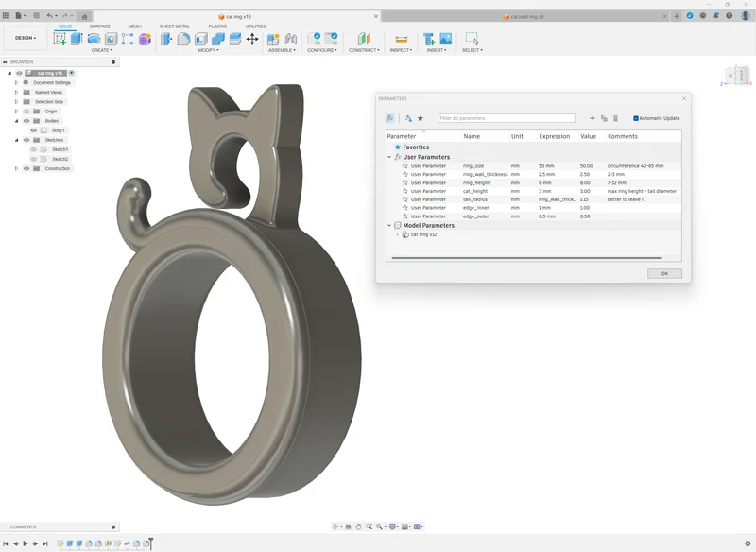Screen dimensions: 756x552
Task: Expand the Document Settings tree node
Action: 16,82
